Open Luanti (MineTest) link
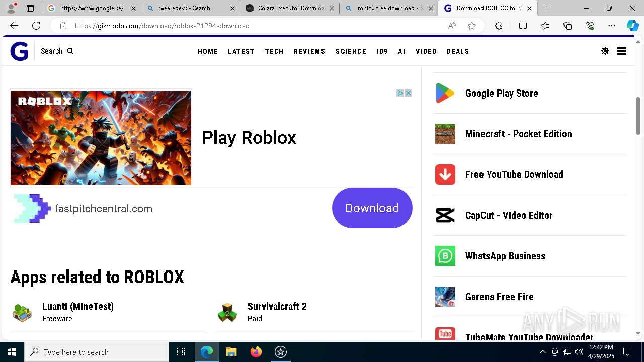Screen dimensions: 644x362 click(78, 306)
